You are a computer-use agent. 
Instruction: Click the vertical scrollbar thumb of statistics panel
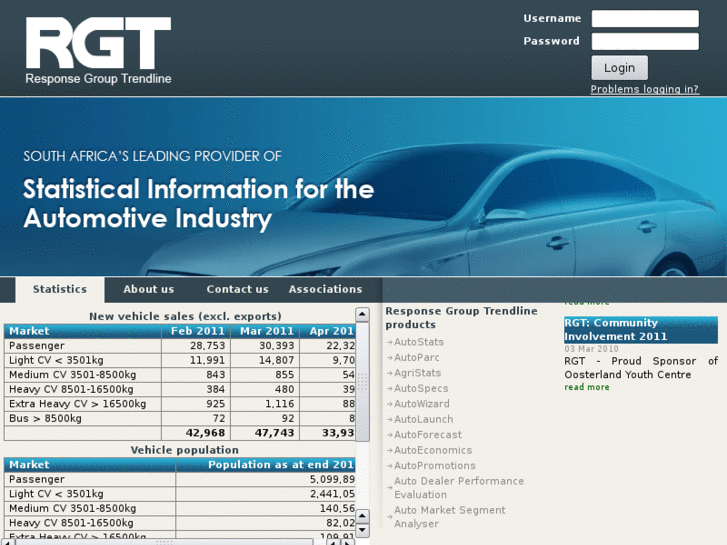pos(362,381)
